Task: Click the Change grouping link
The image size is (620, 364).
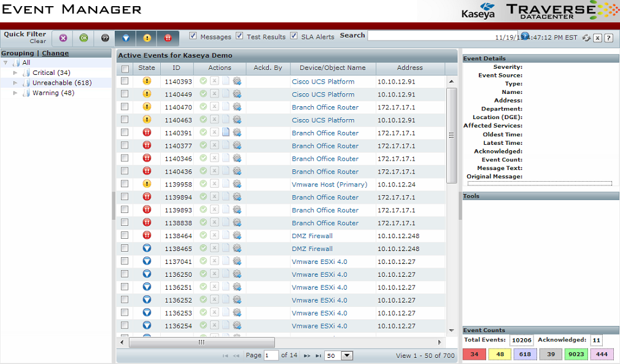Action: tap(55, 53)
